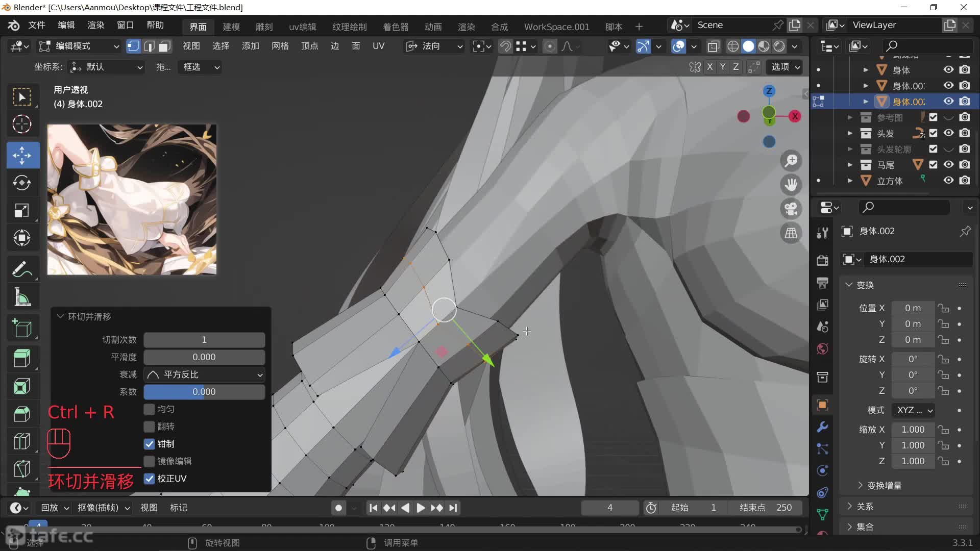This screenshot has height=551, width=980.
Task: Uncheck the 钳制 checkbox
Action: [x=149, y=444]
